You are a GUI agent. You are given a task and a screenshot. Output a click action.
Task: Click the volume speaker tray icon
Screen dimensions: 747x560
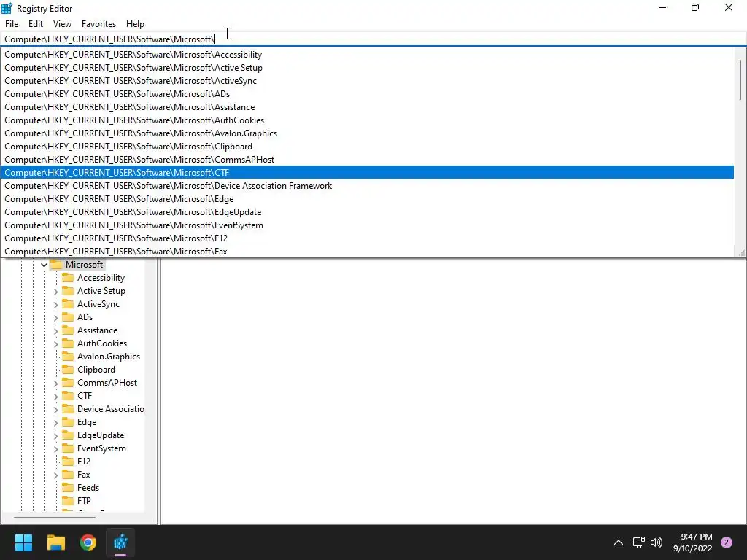[657, 542]
